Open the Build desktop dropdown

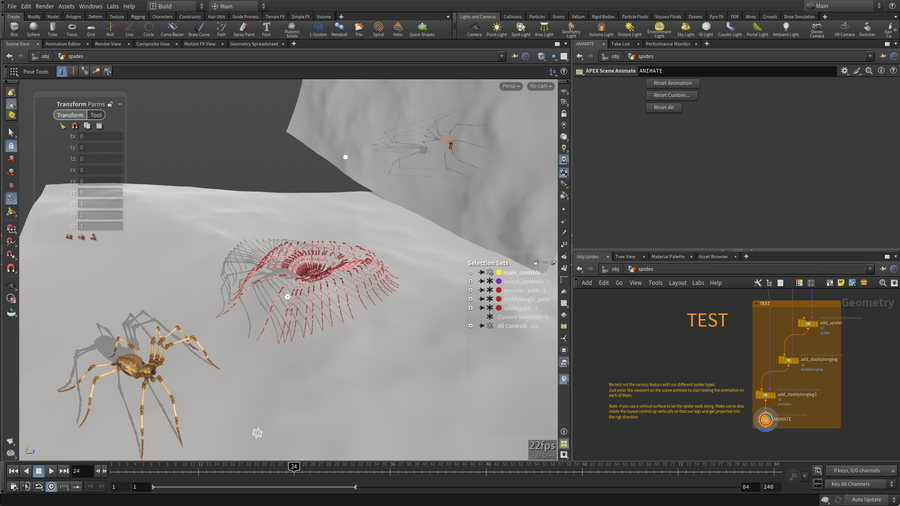[176, 6]
